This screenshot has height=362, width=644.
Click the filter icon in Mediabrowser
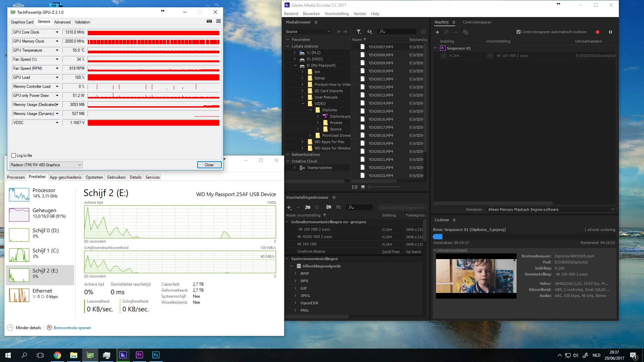click(x=359, y=32)
